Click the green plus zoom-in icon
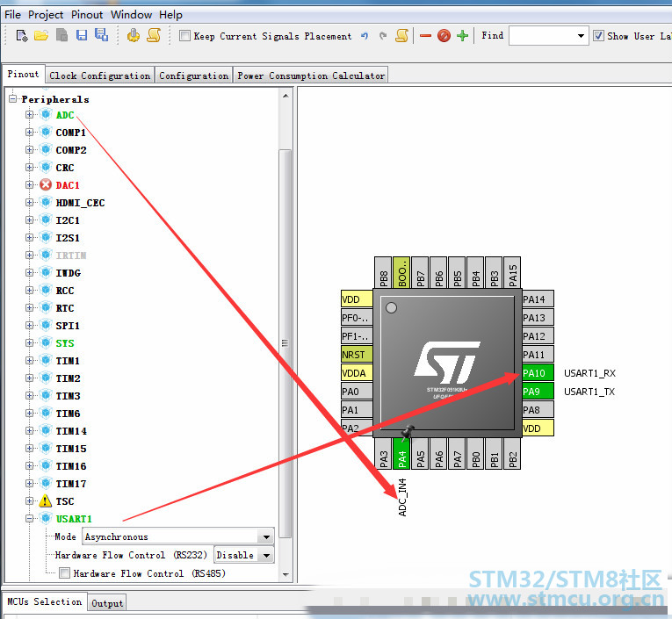This screenshot has width=672, height=619. point(462,35)
